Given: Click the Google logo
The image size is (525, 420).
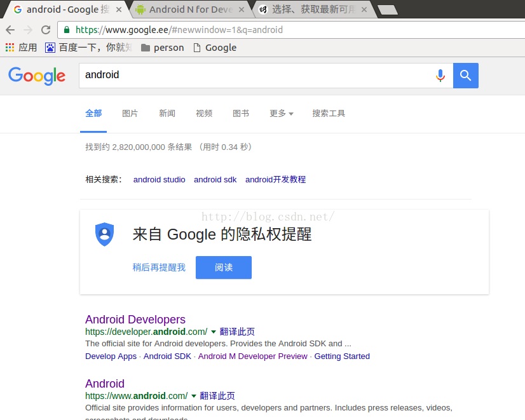Looking at the screenshot, I should (x=37, y=76).
